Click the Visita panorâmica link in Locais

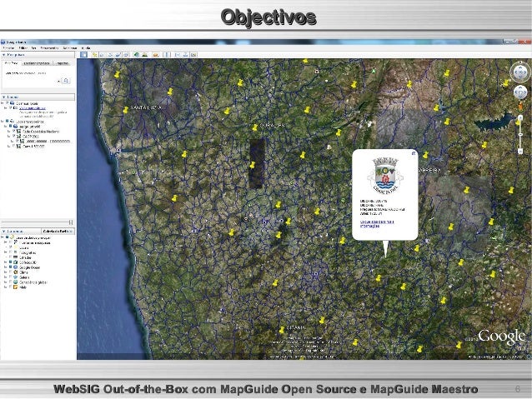(x=33, y=108)
